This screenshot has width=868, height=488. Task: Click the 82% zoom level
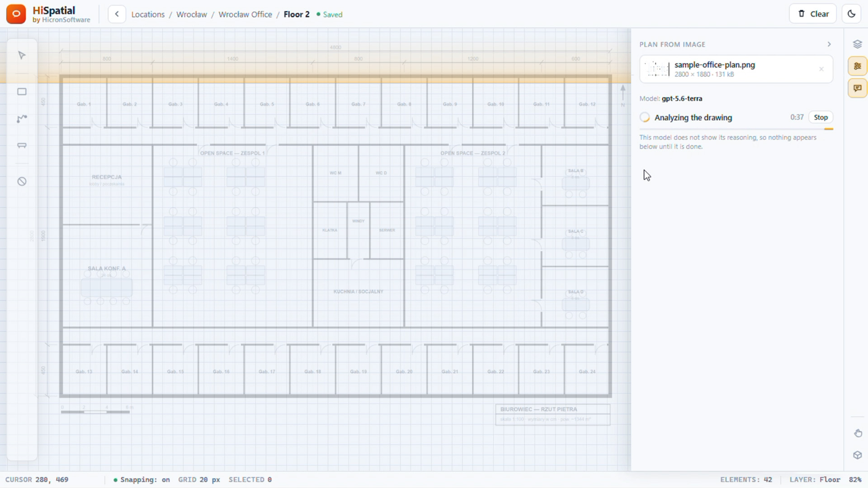[x=855, y=480]
